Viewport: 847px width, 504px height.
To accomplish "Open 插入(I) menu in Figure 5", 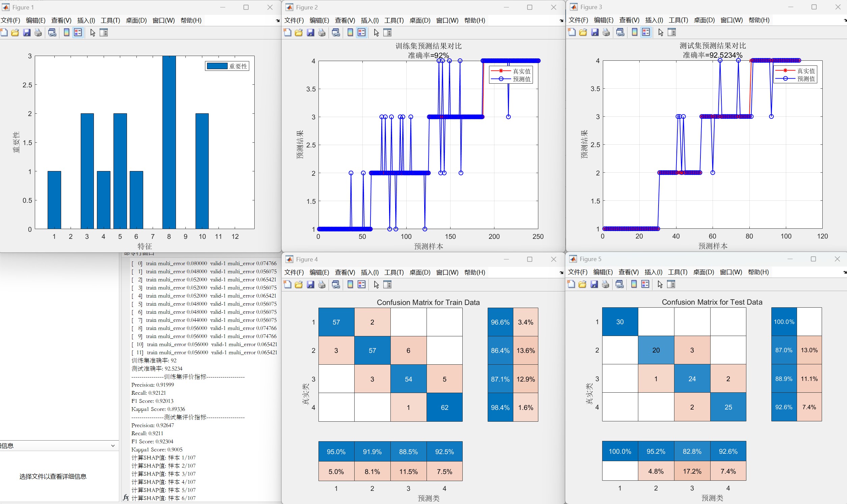I will (653, 272).
